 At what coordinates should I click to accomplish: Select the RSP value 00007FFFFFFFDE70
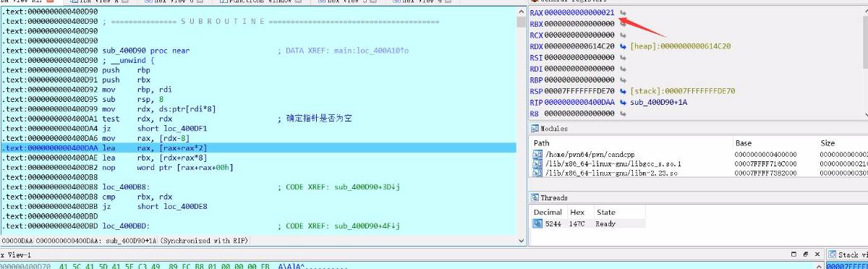579,91
